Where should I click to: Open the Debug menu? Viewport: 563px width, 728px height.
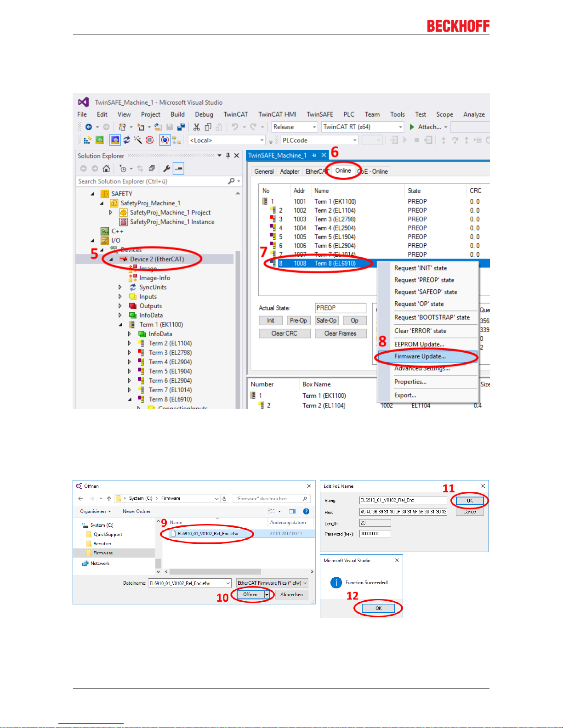pyautogui.click(x=204, y=114)
